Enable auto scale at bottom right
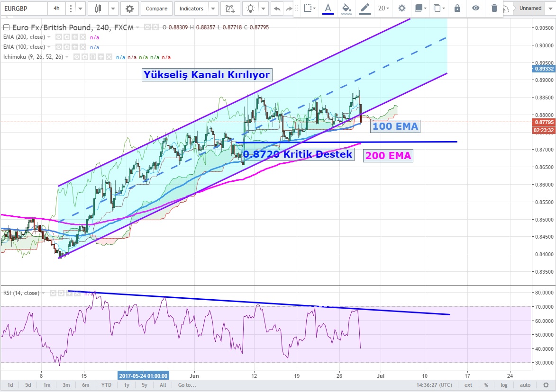Screen dimensions: 556x392 (525, 385)
